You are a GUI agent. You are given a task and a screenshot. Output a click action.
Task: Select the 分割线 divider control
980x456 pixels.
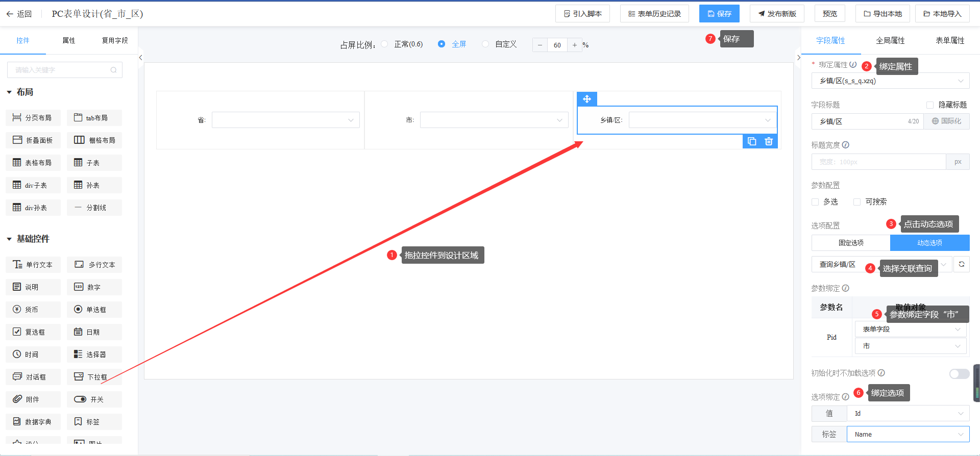coord(94,208)
